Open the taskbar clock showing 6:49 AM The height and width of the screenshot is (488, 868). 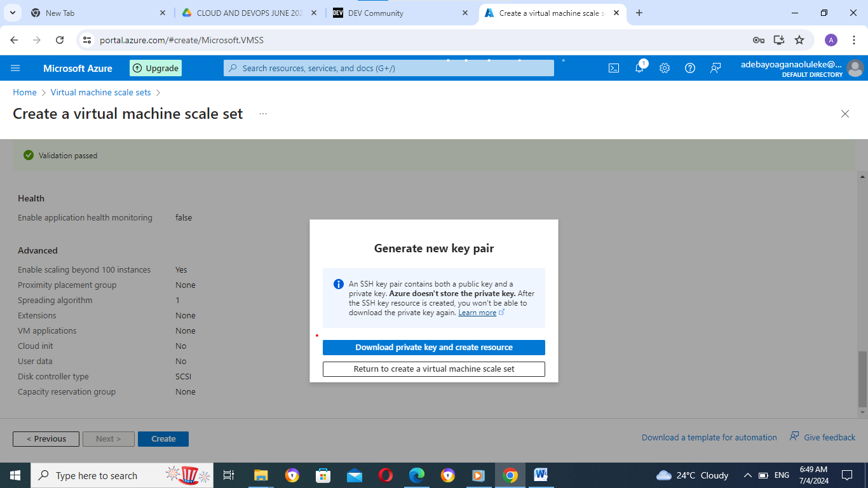(813, 475)
